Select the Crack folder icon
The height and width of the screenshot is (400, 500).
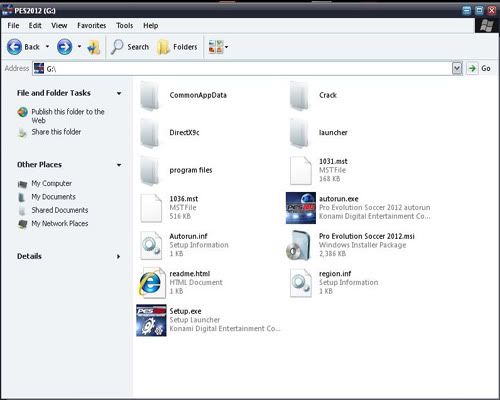pos(299,96)
